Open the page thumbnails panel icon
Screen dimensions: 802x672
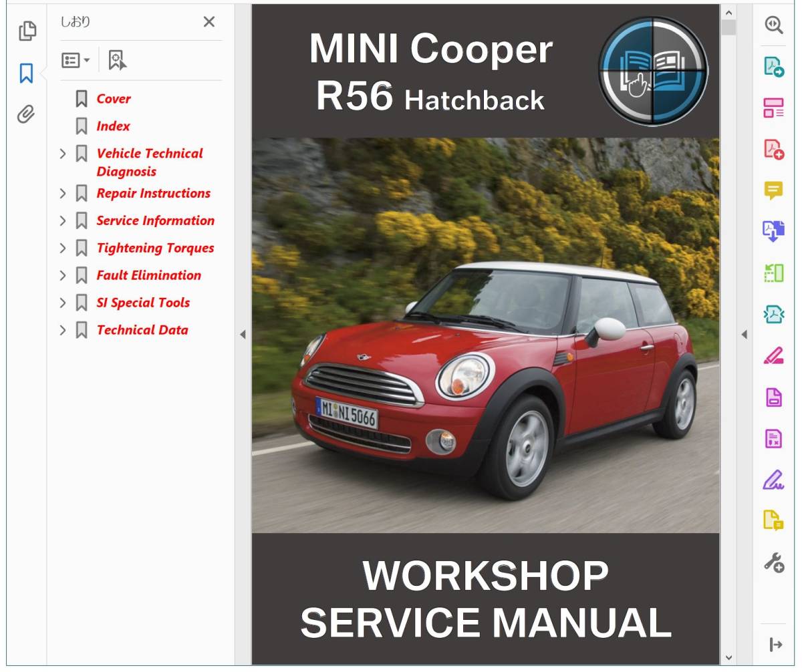(27, 31)
